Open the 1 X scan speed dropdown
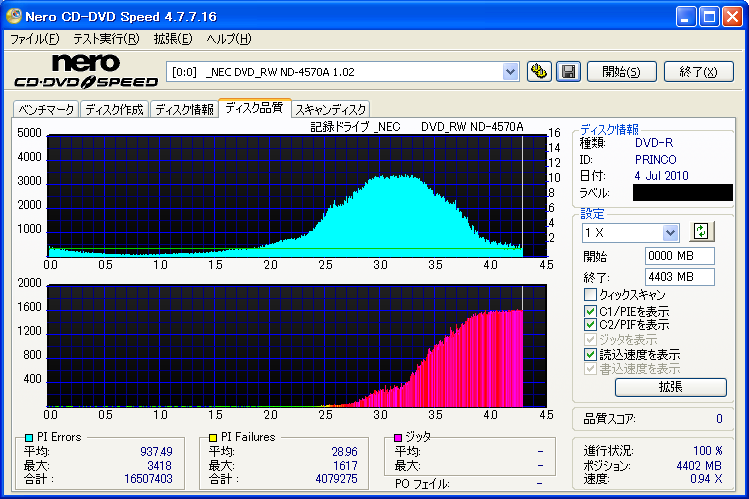Screen dimensions: 749x499 click(x=670, y=233)
